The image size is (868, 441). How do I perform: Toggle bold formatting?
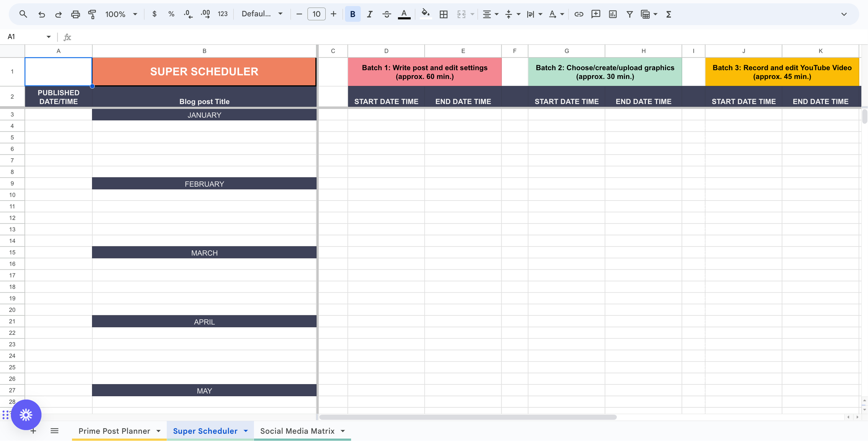coord(352,14)
